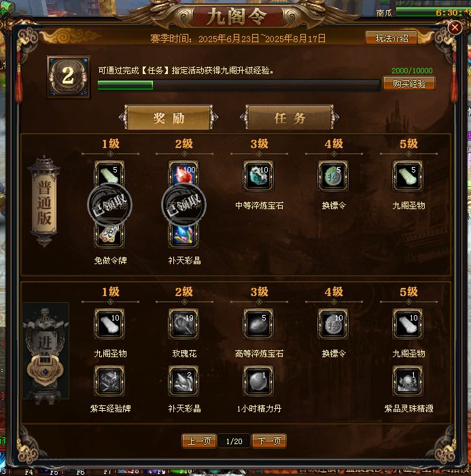The width and height of the screenshot is (471, 476).
Task: Click the advanced 玫瑰花 reward icon
Action: tap(184, 324)
